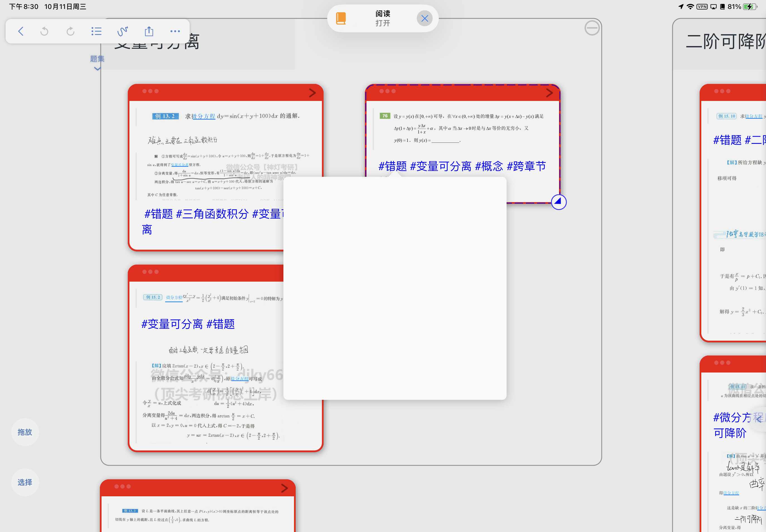766x532 pixels.
Task: Click handwritten note 难点主要在三角函数积分
Action: click(x=183, y=140)
